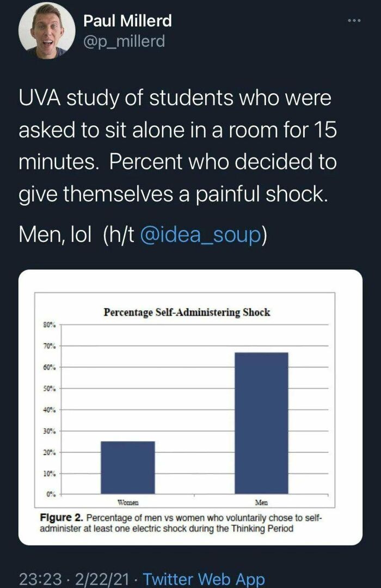This screenshot has width=381, height=588.
Task: Click the Twitter Web App source link
Action: pos(204,579)
